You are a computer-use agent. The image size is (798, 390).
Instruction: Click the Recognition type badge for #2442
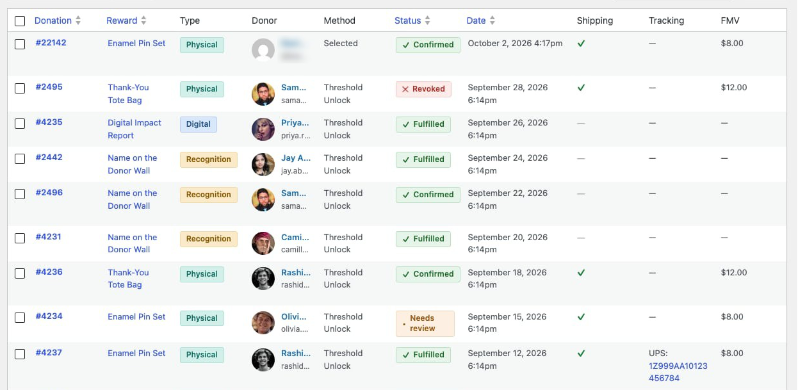[209, 159]
